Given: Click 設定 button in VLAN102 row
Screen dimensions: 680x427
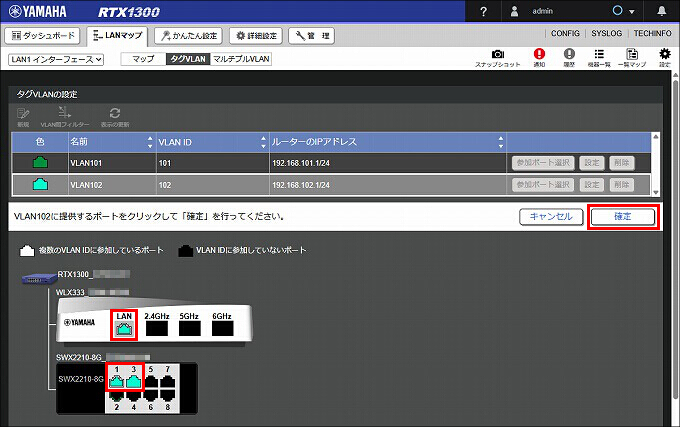Looking at the screenshot, I should point(592,185).
